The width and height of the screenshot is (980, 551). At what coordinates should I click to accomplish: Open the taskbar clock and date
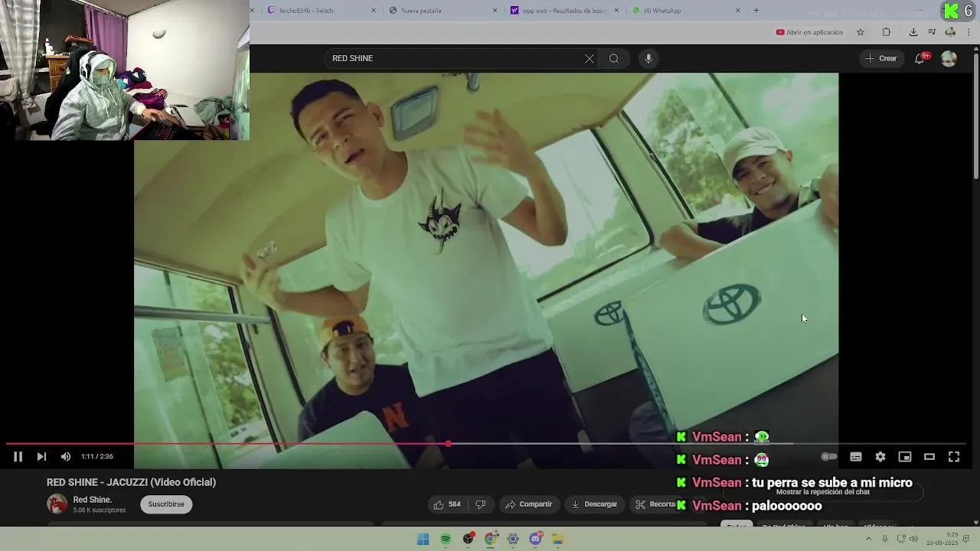(942, 540)
